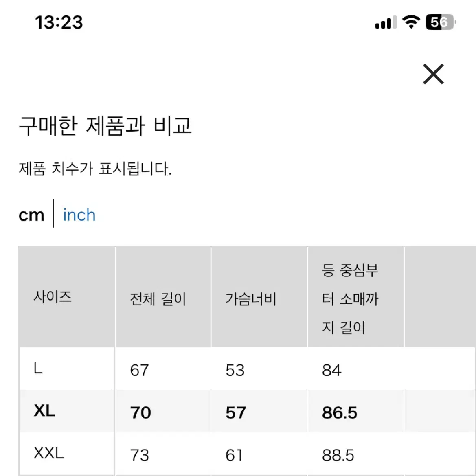Image resolution: width=476 pixels, height=476 pixels.
Task: Tap the L sleeve length value 84
Action: 331,370
